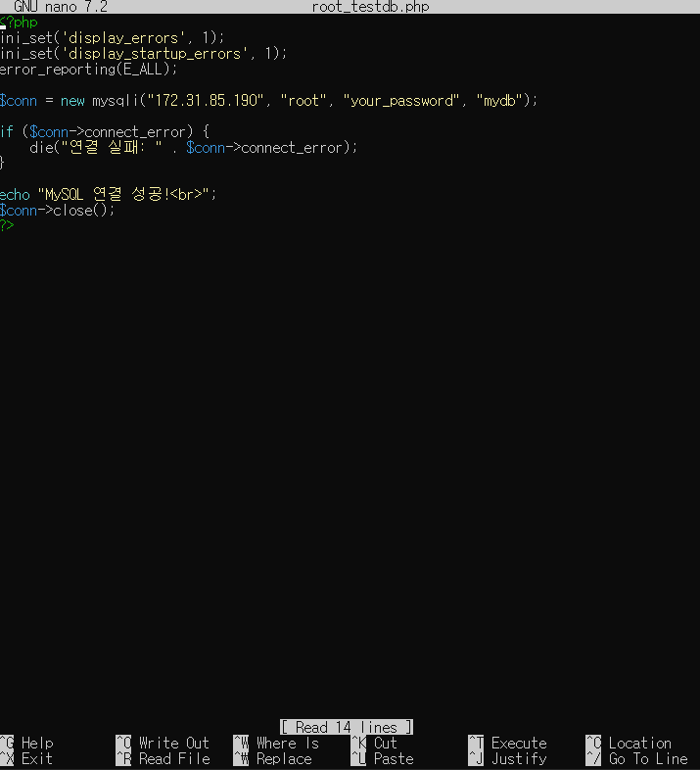
Task: Click the ^J Justify shortcut
Action: coord(507,758)
